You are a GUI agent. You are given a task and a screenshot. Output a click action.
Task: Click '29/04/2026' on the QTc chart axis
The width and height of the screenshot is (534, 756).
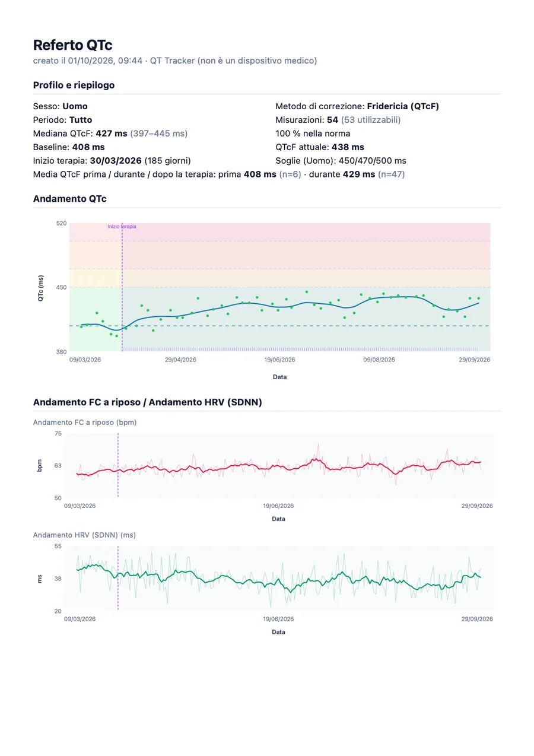(180, 360)
